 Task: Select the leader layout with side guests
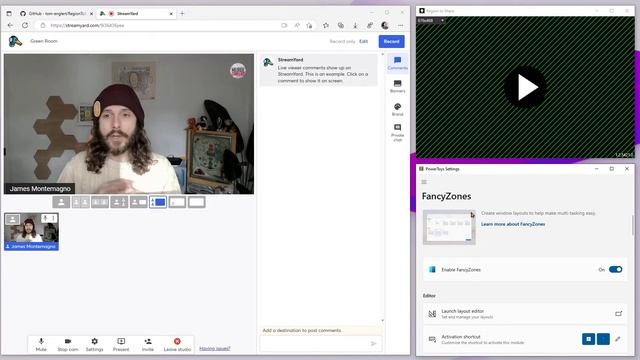tap(119, 202)
